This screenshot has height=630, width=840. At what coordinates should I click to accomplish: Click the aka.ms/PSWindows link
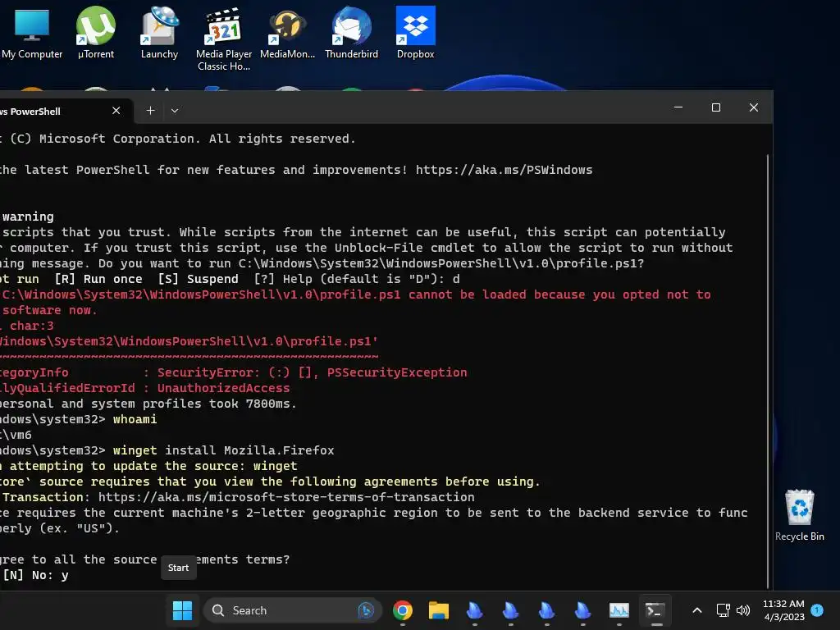click(504, 170)
